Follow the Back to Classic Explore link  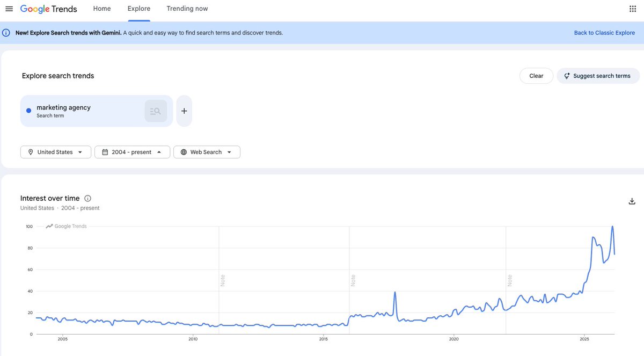[604, 33]
